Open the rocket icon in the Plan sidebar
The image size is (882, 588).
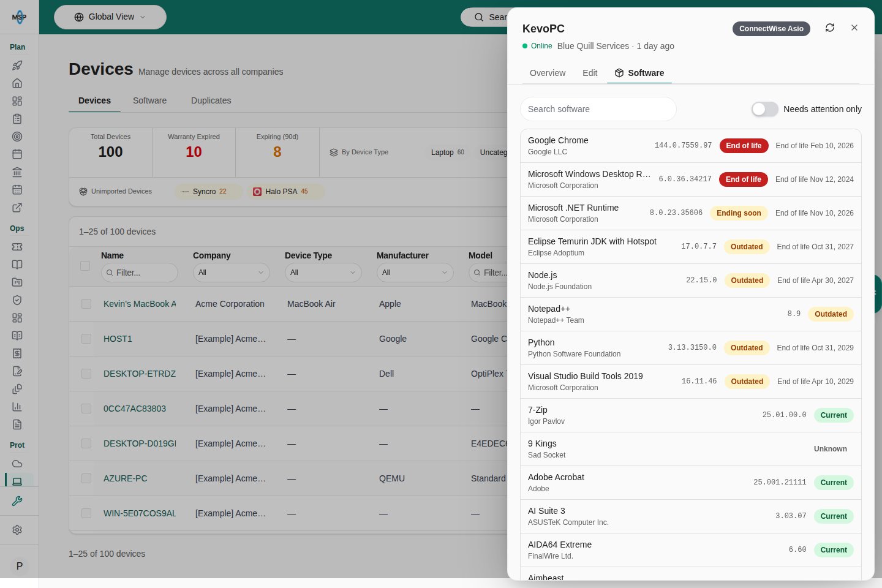[x=17, y=66]
